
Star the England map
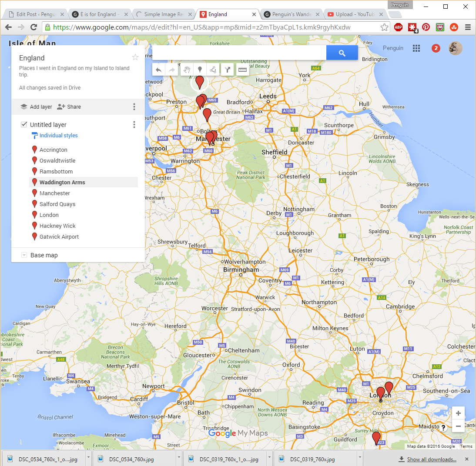pos(135,57)
